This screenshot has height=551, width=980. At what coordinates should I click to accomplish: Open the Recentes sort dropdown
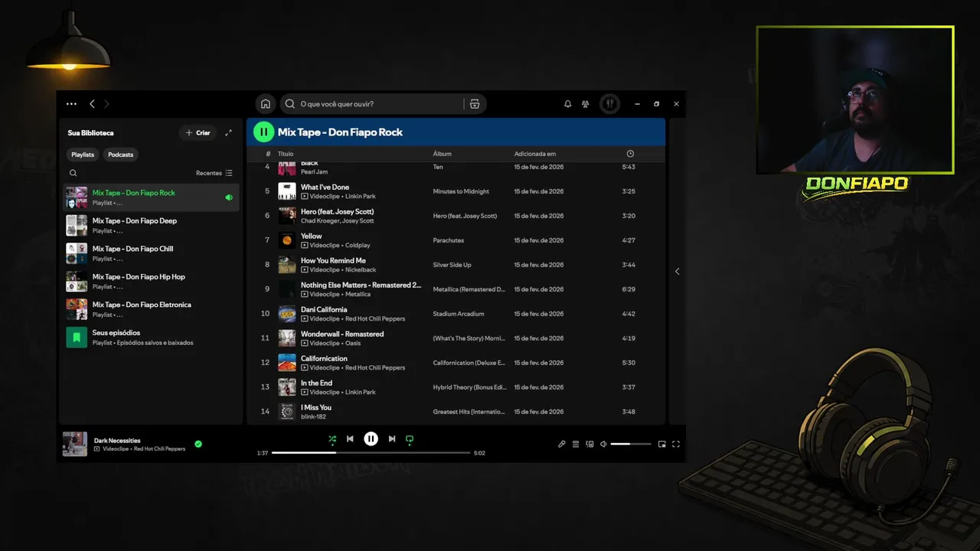(x=214, y=173)
